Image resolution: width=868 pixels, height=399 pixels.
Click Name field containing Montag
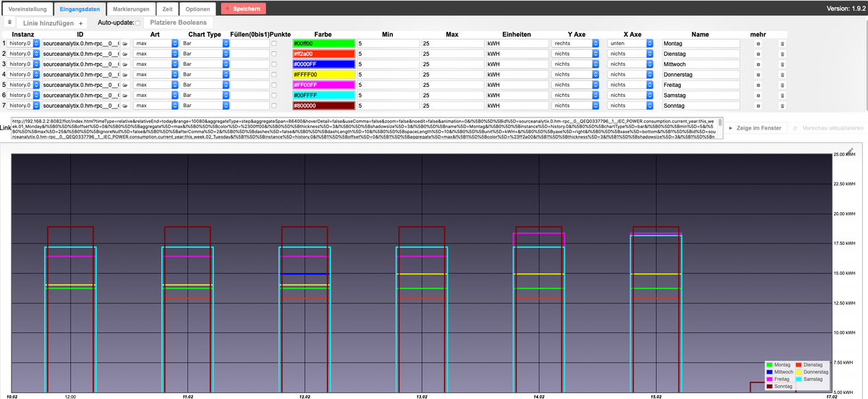pos(701,43)
